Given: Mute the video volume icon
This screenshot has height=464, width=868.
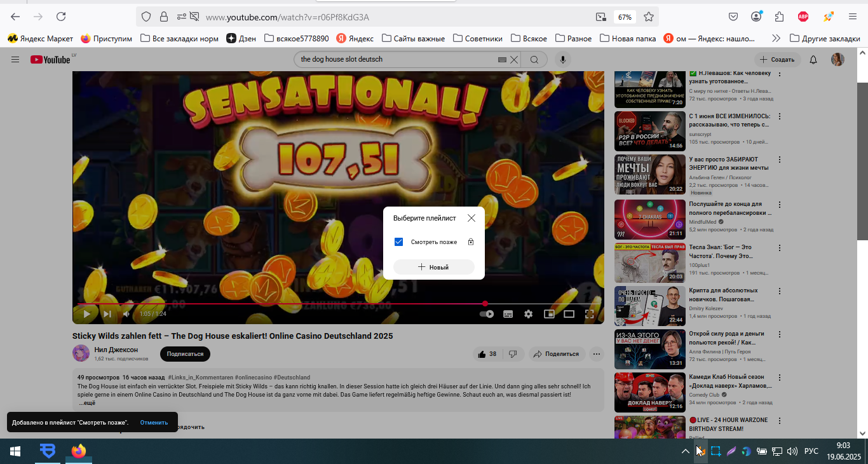Looking at the screenshot, I should pyautogui.click(x=126, y=313).
